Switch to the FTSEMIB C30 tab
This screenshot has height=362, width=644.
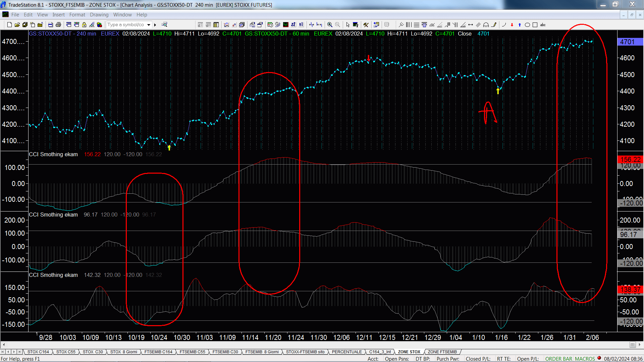[x=225, y=352]
